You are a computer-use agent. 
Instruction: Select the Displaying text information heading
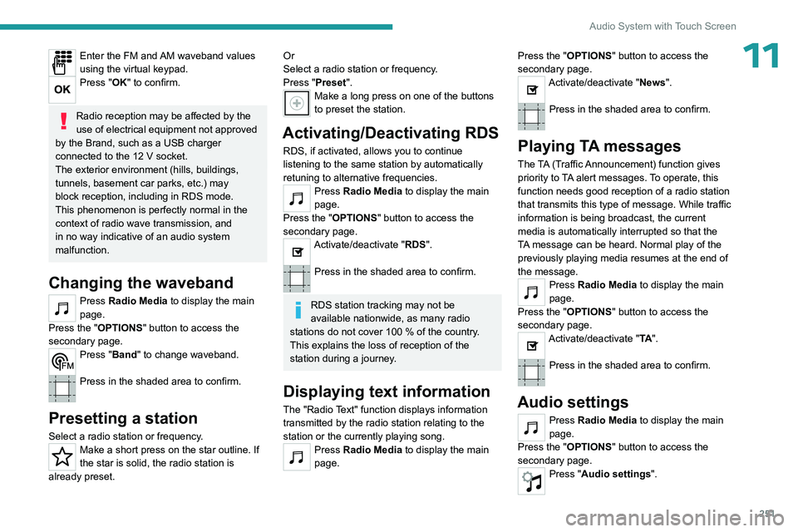pos(387,391)
